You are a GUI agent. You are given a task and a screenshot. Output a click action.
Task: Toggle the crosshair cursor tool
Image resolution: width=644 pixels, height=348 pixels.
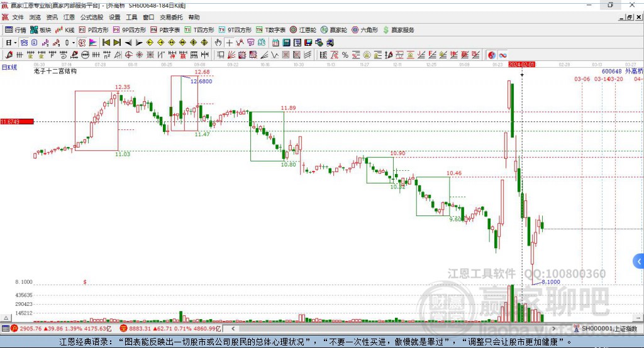(x=229, y=43)
